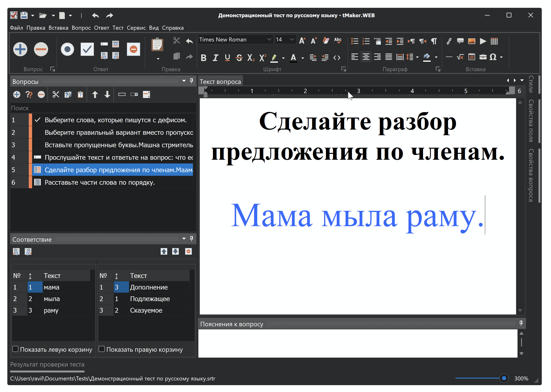This screenshot has width=551, height=392.
Task: Click move question up arrow in Вопросы panel
Action: click(95, 95)
